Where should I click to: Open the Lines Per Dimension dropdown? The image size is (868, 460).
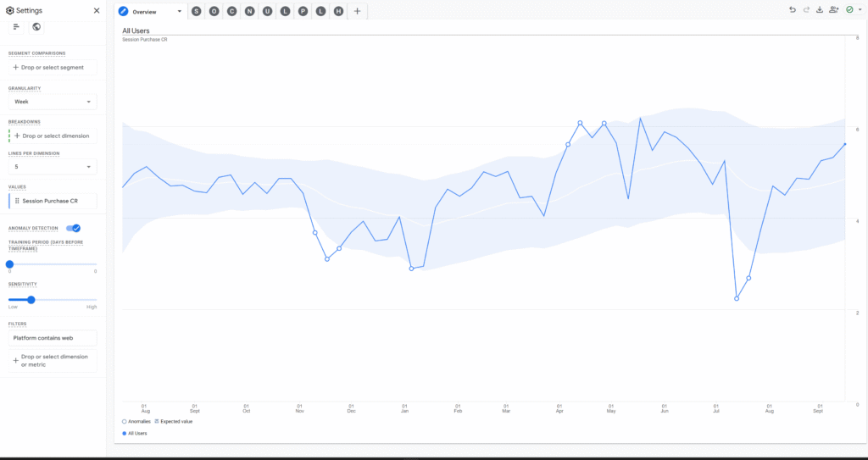(53, 167)
